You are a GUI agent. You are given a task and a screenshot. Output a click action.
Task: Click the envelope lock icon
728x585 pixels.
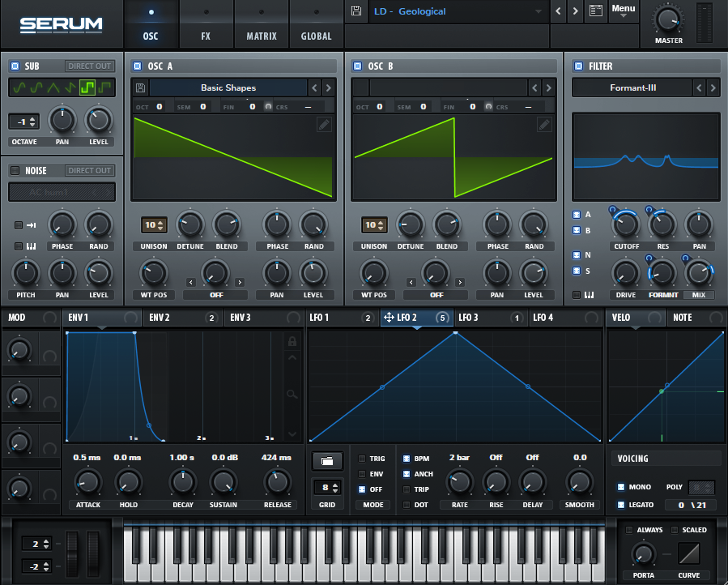point(292,341)
